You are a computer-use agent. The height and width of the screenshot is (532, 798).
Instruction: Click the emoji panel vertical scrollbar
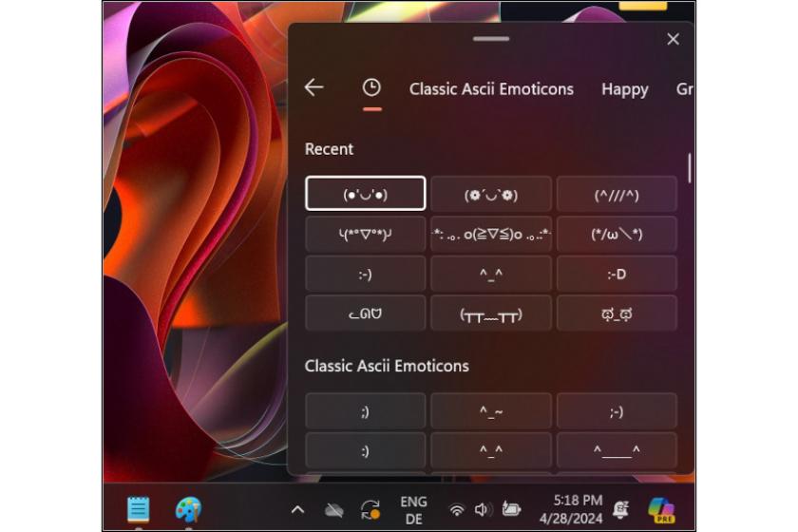click(x=689, y=168)
